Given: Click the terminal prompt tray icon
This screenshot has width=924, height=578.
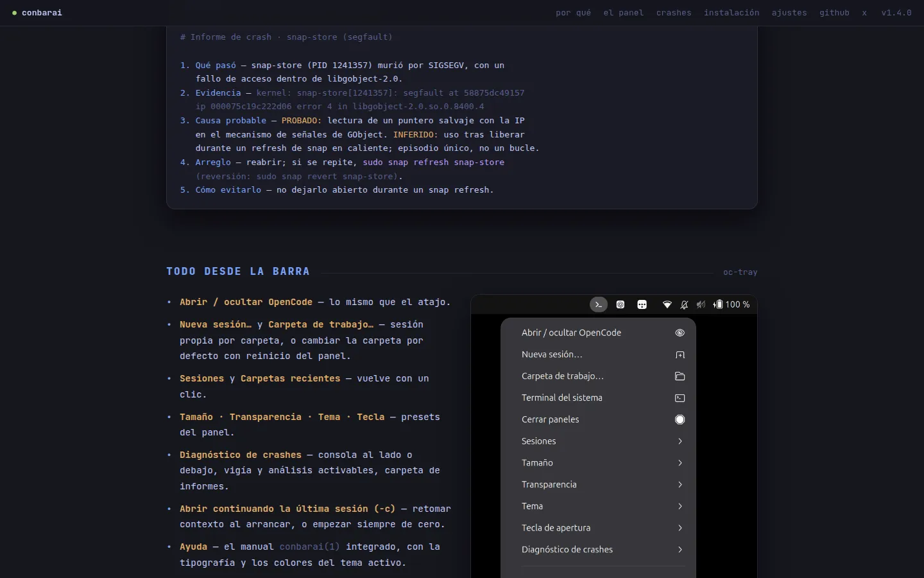Looking at the screenshot, I should point(599,304).
